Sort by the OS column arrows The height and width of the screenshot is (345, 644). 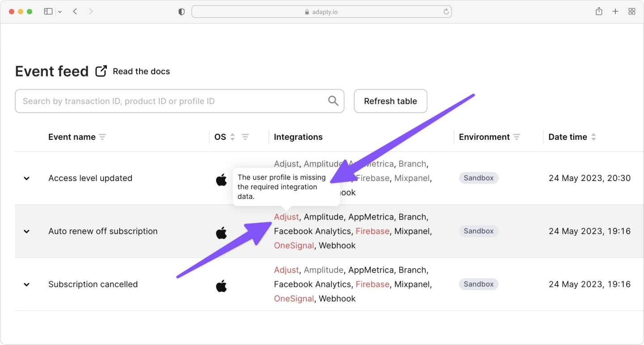(x=233, y=137)
